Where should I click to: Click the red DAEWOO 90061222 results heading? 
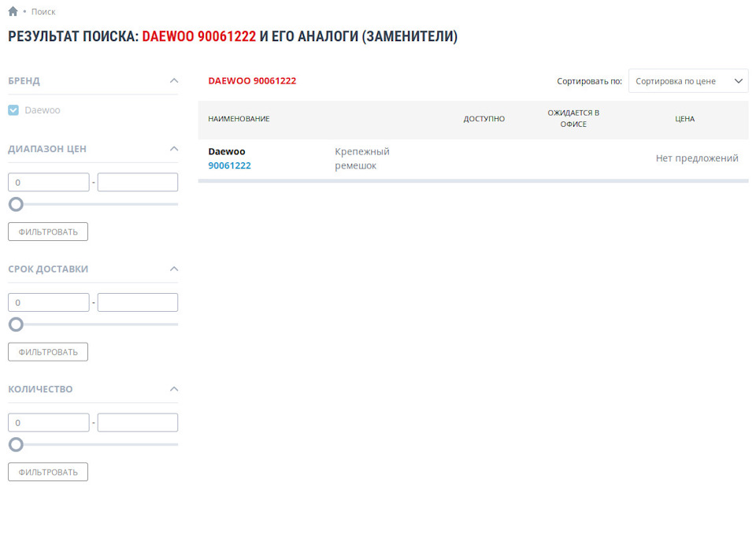coord(252,80)
